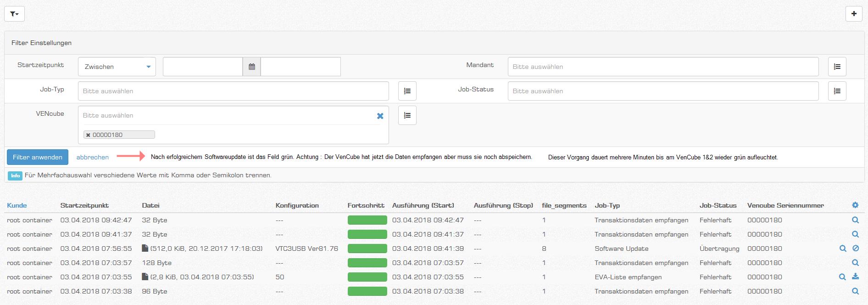Image resolution: width=868 pixels, height=305 pixels.
Task: View details of the Software Update job
Action: pyautogui.click(x=842, y=249)
